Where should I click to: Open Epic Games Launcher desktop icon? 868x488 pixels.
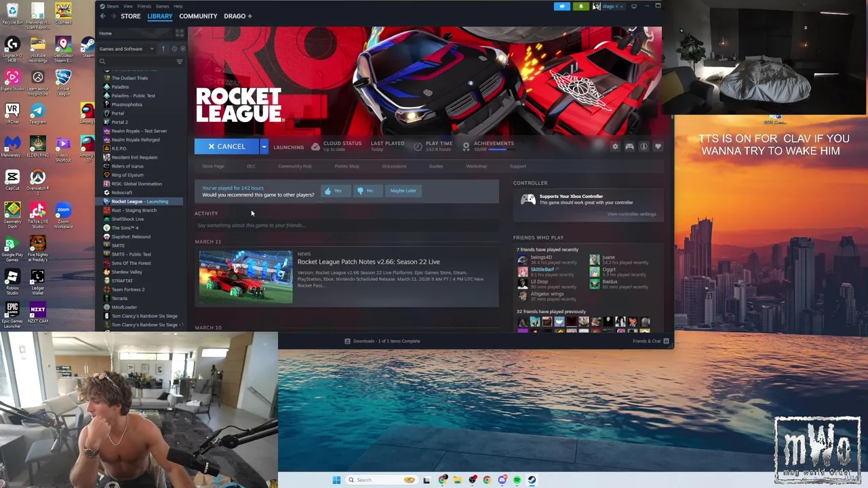pos(12,315)
